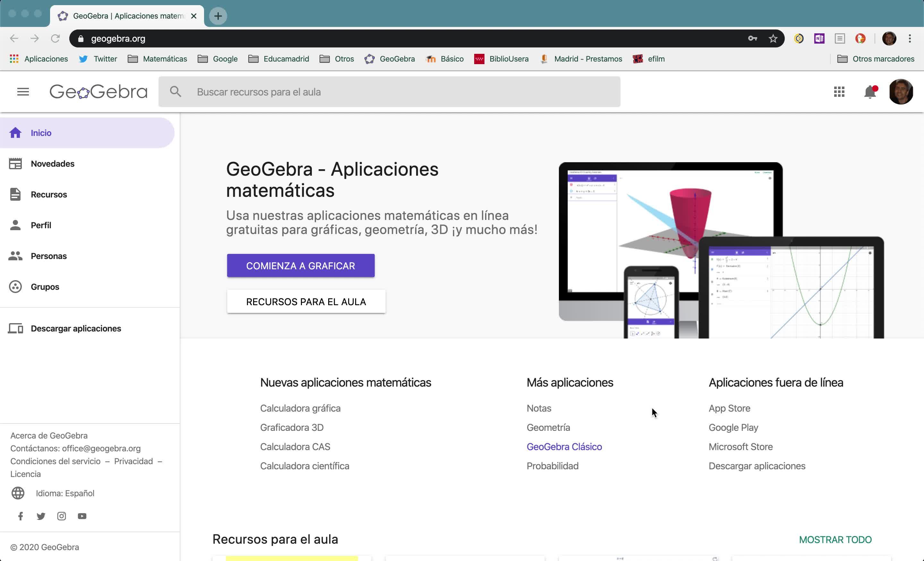Open Grupos in the sidebar

pos(45,287)
